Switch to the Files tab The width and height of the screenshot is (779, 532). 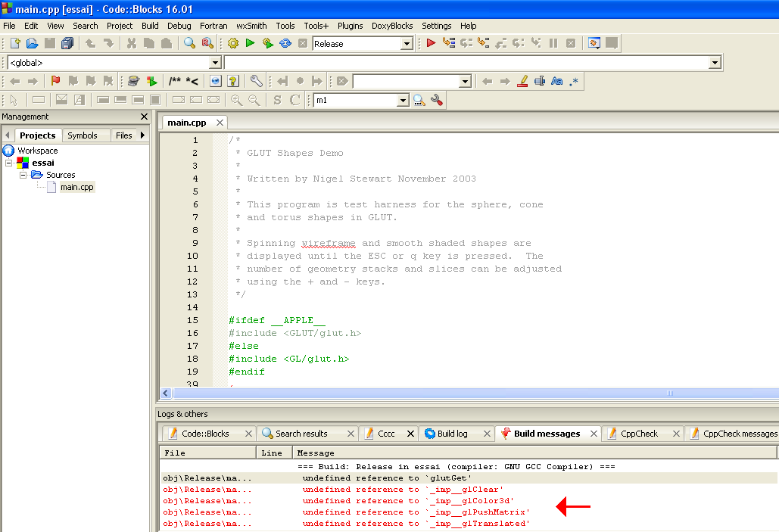pyautogui.click(x=123, y=135)
